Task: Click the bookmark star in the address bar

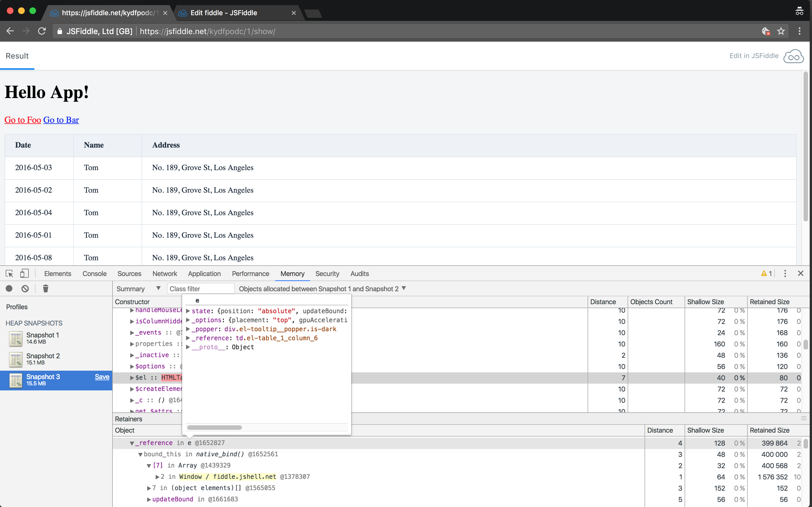Action: 781,31
